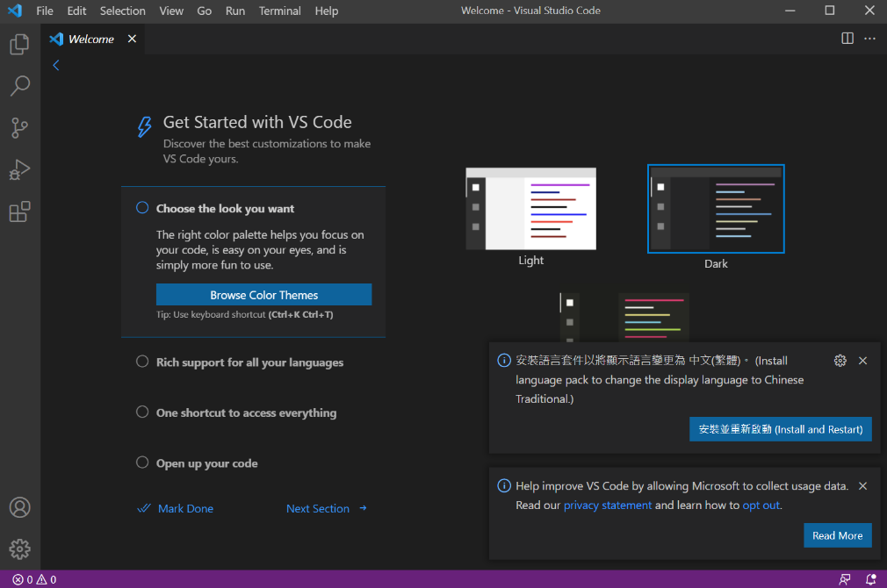
Task: Click the Mark Done checkmark icon
Action: [144, 508]
